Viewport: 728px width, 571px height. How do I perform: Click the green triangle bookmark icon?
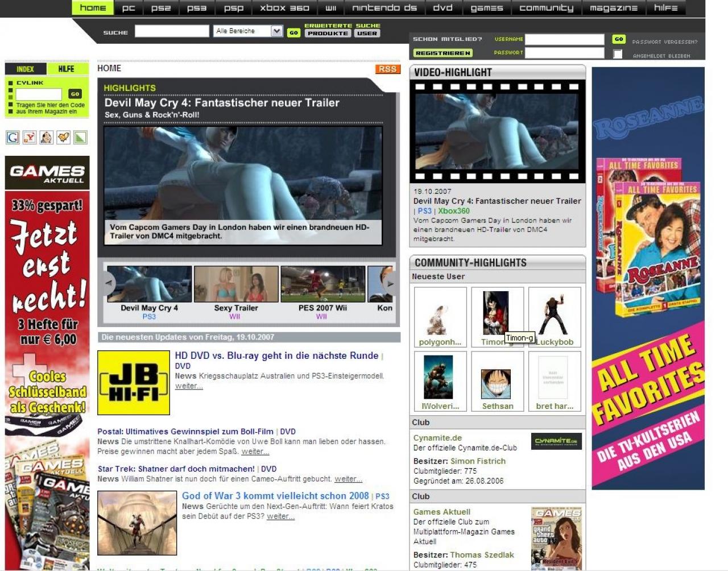point(80,137)
